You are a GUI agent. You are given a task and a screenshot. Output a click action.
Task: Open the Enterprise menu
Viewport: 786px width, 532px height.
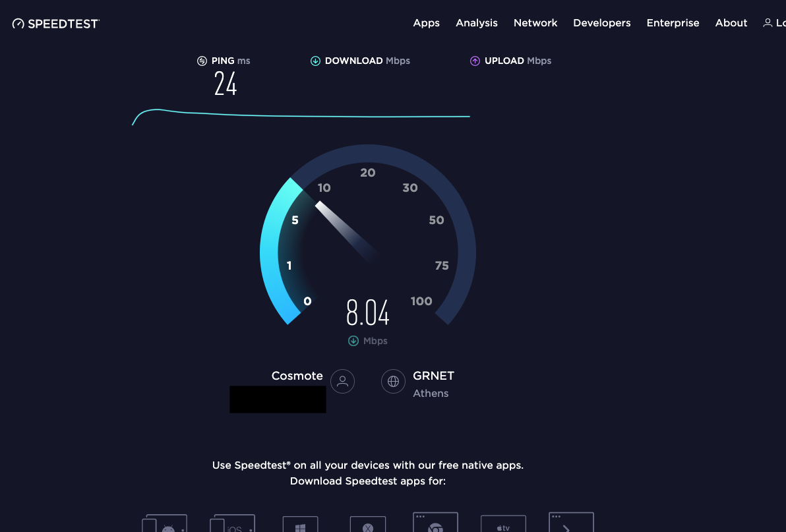pos(673,23)
